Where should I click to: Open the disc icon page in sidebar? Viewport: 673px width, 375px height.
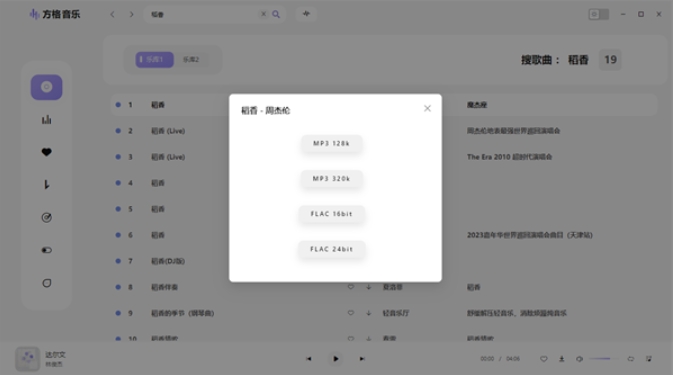(x=46, y=87)
